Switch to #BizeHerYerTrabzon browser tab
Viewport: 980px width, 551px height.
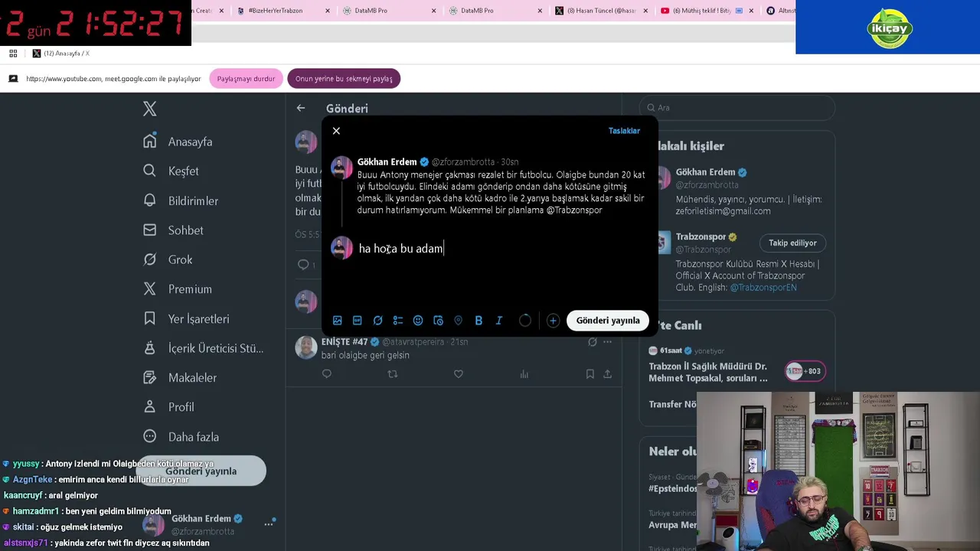(x=276, y=11)
